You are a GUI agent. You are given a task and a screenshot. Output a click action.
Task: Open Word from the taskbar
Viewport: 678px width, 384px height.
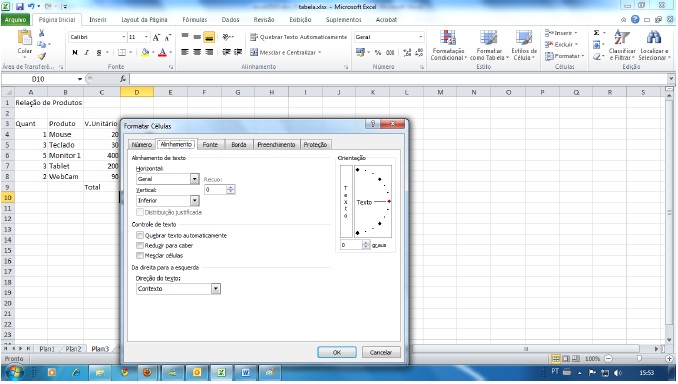coord(246,372)
